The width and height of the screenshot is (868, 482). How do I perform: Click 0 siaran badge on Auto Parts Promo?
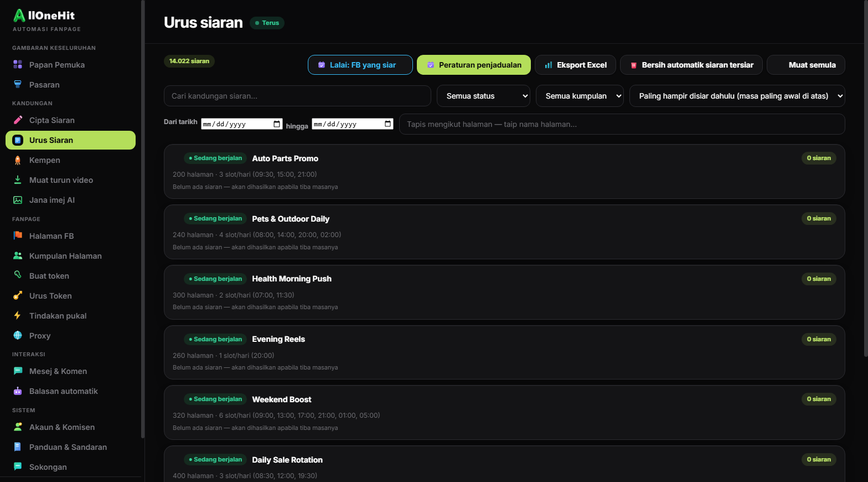coord(819,158)
